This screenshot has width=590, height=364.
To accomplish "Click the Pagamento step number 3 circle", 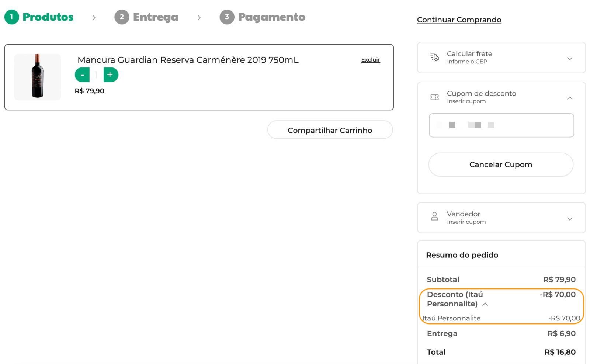I will [227, 17].
